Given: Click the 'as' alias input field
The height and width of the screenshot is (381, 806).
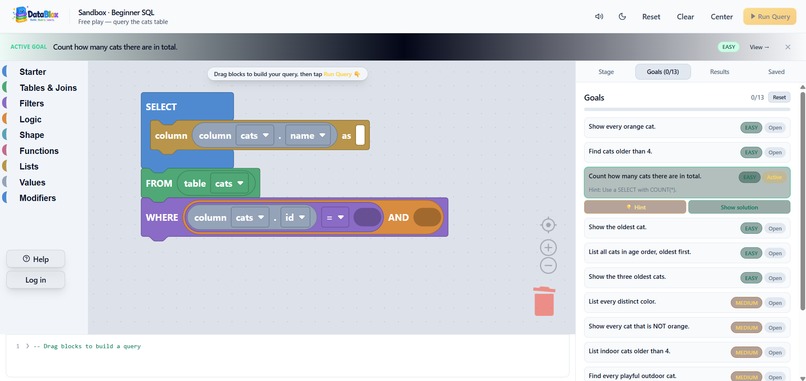Looking at the screenshot, I should tap(360, 135).
